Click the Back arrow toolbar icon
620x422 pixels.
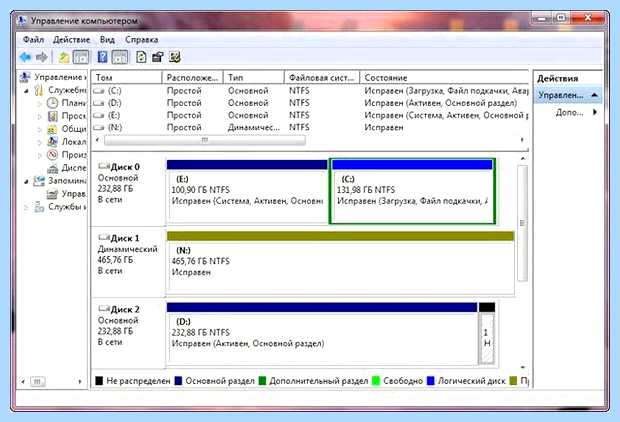[25, 57]
